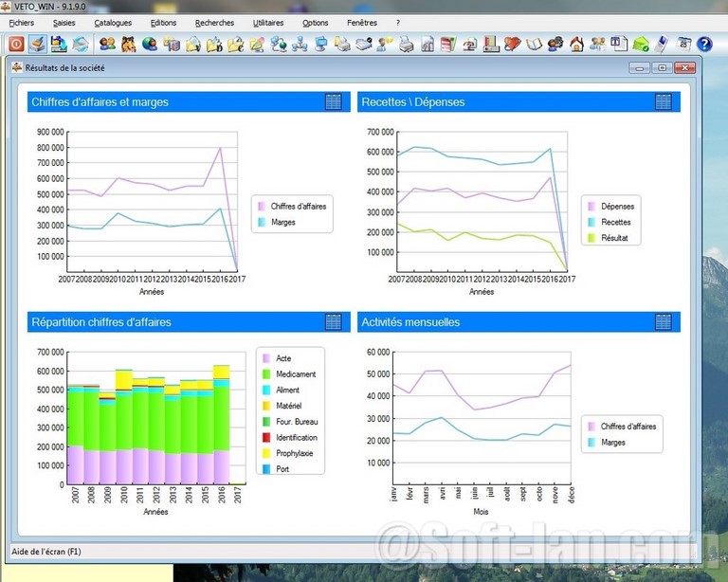Click the red power quit icon
Viewport: 728px width, 582px height.
[x=16, y=44]
